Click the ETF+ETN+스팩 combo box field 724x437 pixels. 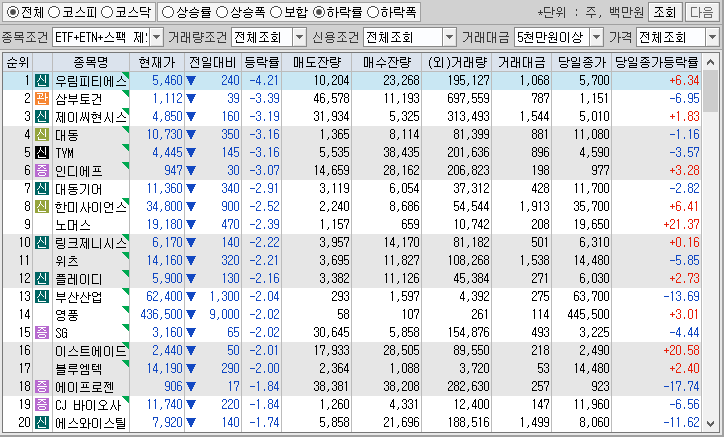click(x=102, y=37)
